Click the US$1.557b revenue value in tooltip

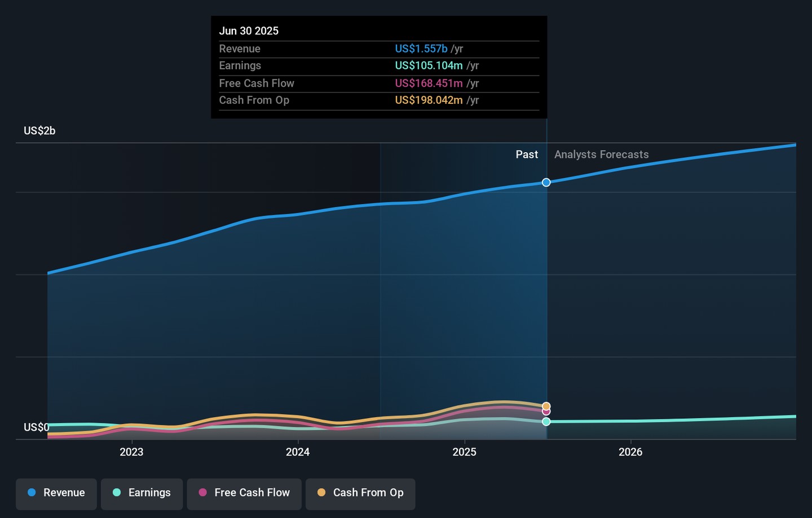(421, 49)
